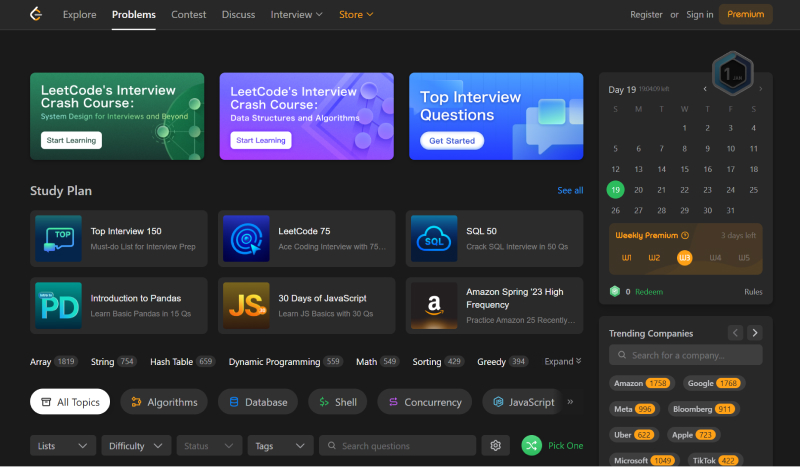Click the January badge hexagon icon
Image resolution: width=800 pixels, height=467 pixels.
point(733,74)
